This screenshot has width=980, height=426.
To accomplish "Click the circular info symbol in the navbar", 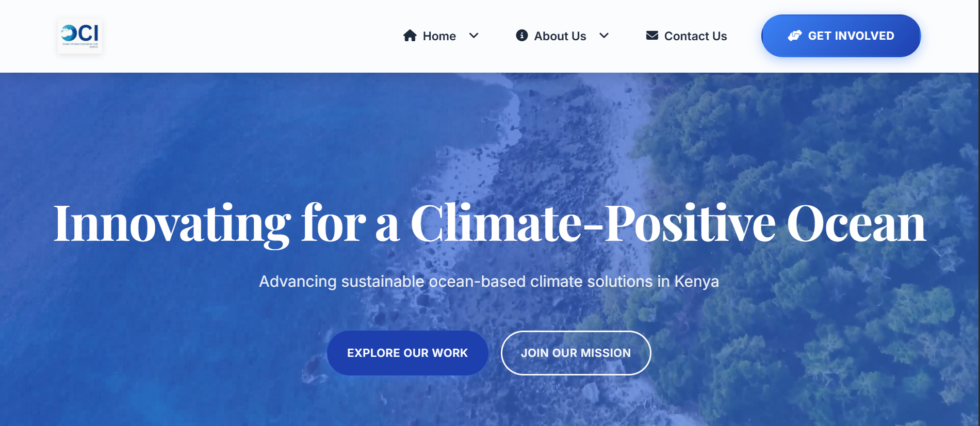I will click(x=521, y=35).
